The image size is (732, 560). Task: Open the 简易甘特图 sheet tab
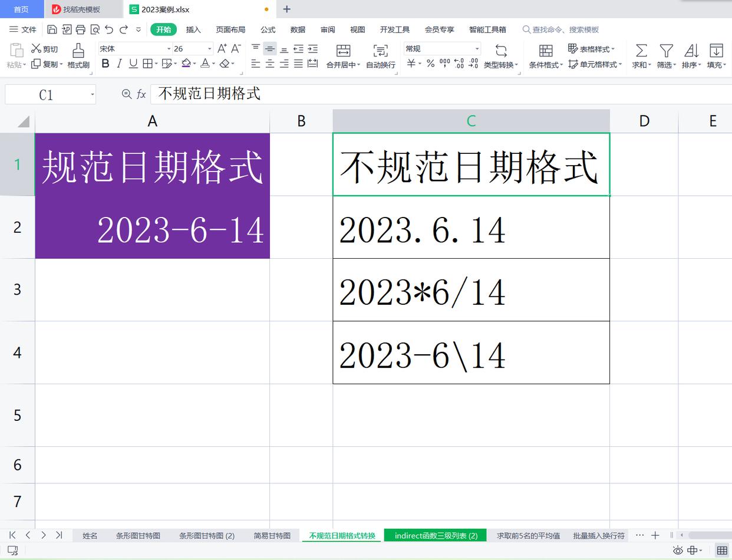[272, 535]
